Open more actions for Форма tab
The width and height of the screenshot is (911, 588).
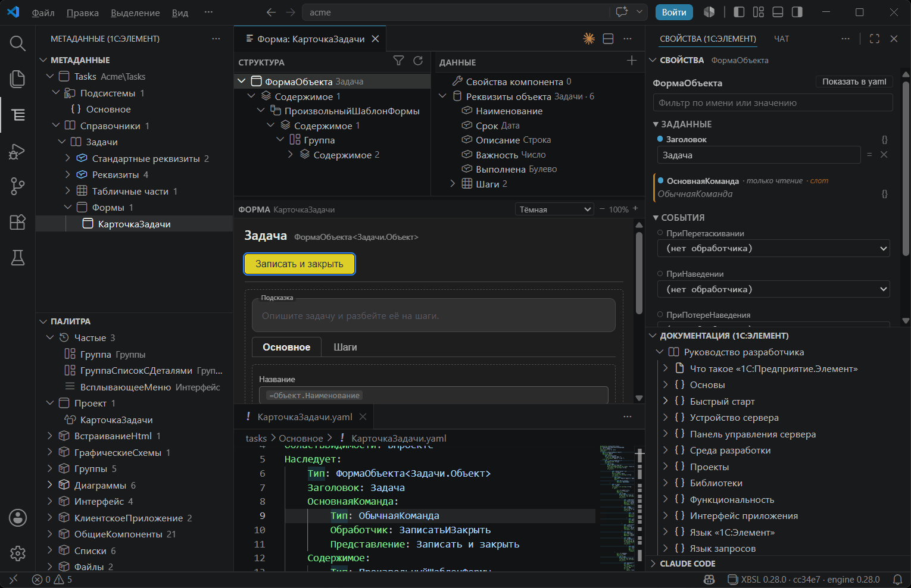pyautogui.click(x=628, y=39)
